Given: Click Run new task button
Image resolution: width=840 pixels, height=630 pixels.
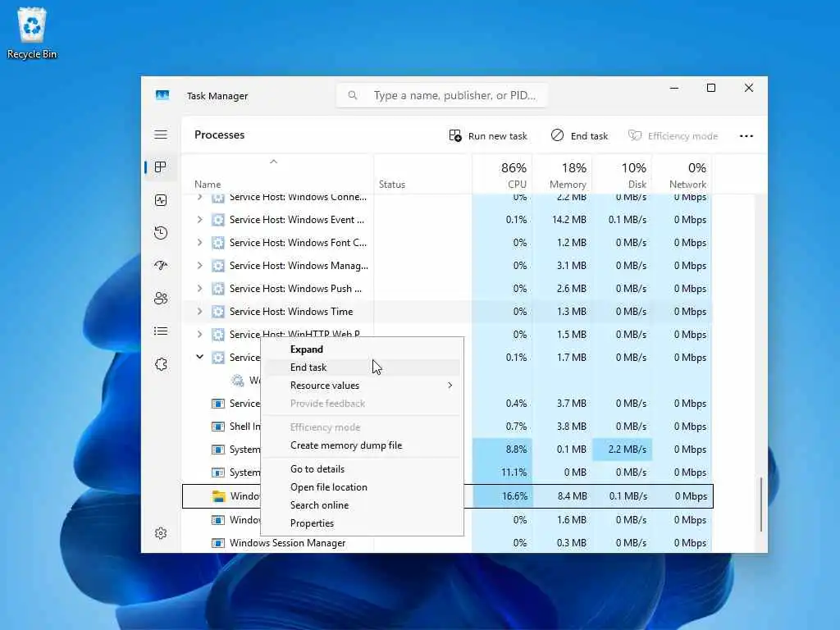Looking at the screenshot, I should pyautogui.click(x=488, y=136).
